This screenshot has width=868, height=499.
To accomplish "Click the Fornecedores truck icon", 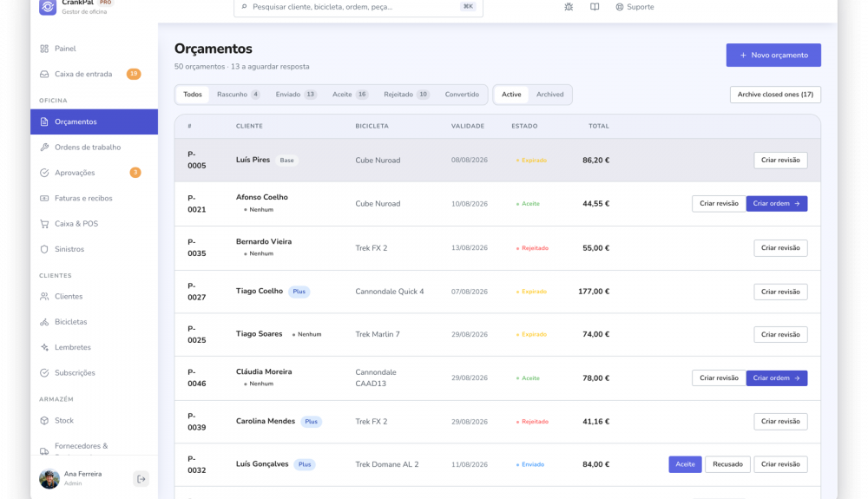I will 44,451.
